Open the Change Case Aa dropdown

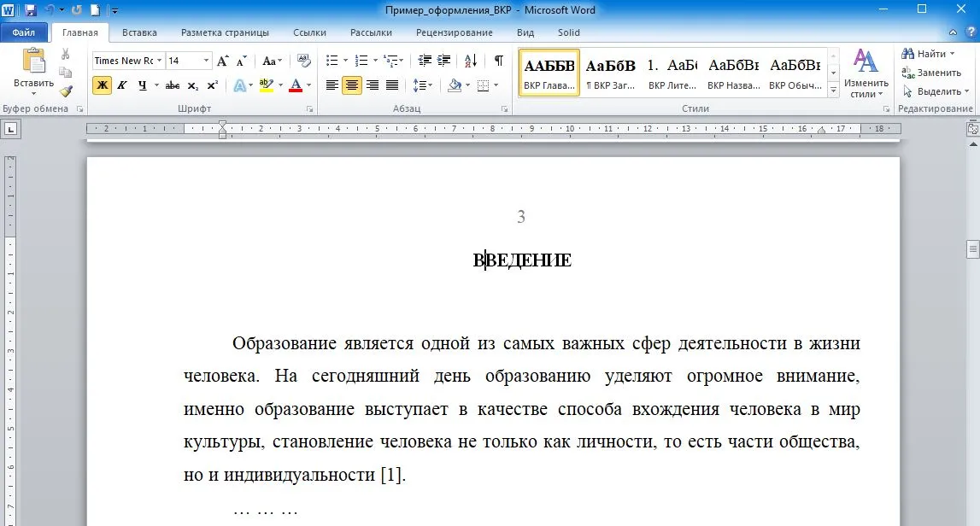pos(272,61)
